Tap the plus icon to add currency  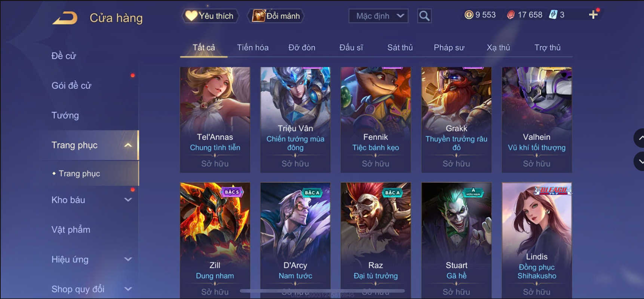[593, 15]
